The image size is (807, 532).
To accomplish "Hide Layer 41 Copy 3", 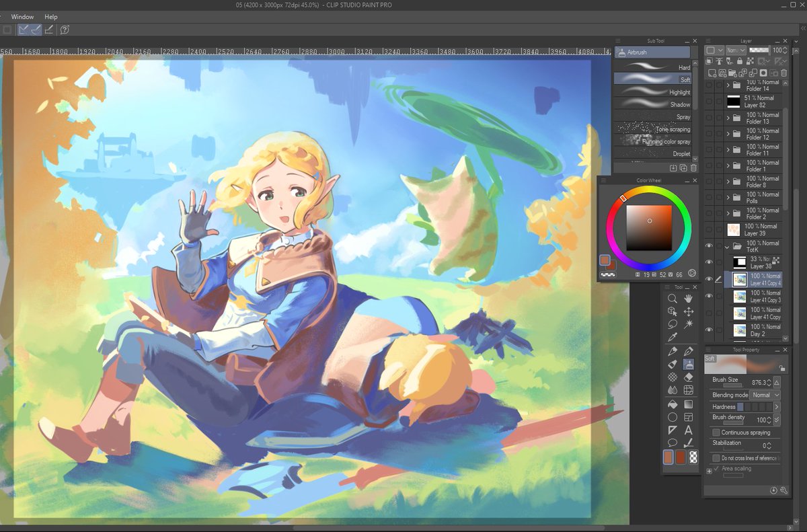I will tap(709, 296).
